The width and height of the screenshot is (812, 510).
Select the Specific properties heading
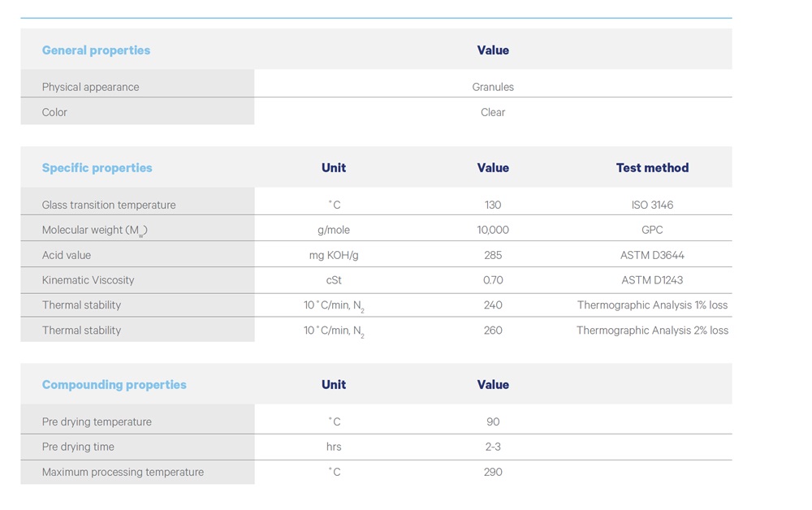click(97, 168)
